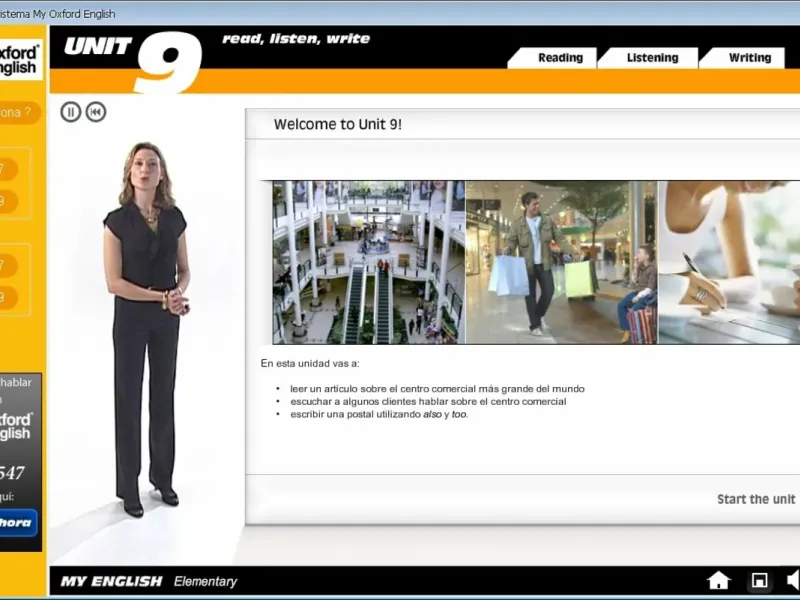800x600 pixels.
Task: Click the Elementary level label
Action: click(205, 581)
